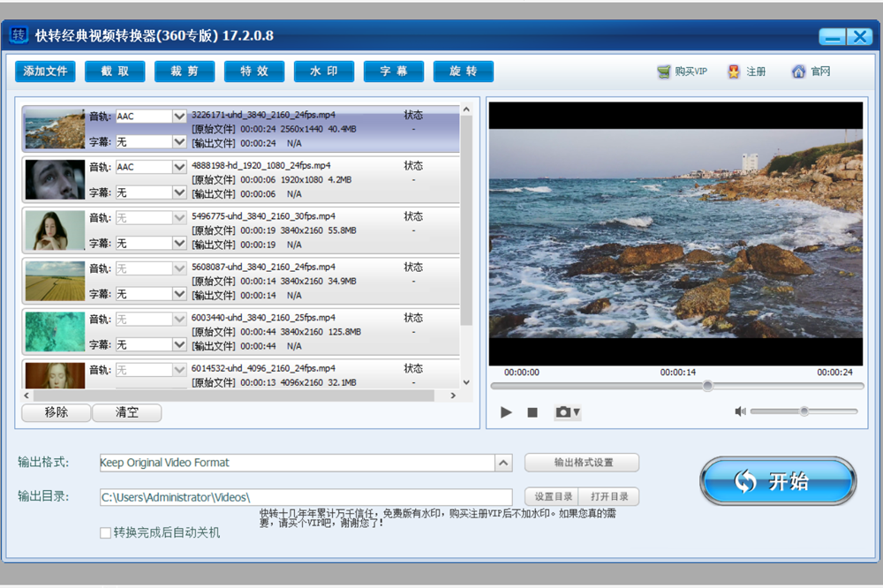Viewport: 883px width, 588px height.
Task: Expand subtitle dropdown for second video
Action: pyautogui.click(x=179, y=192)
